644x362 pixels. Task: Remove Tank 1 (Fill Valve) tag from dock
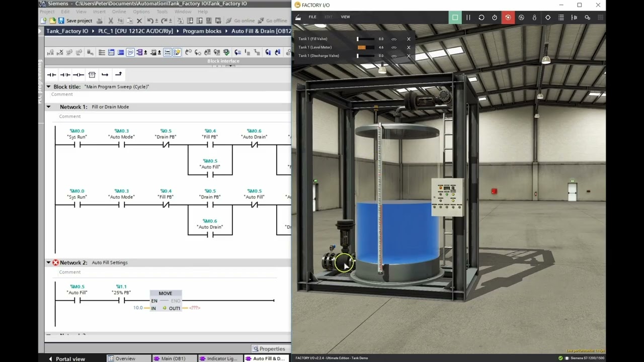[409, 39]
